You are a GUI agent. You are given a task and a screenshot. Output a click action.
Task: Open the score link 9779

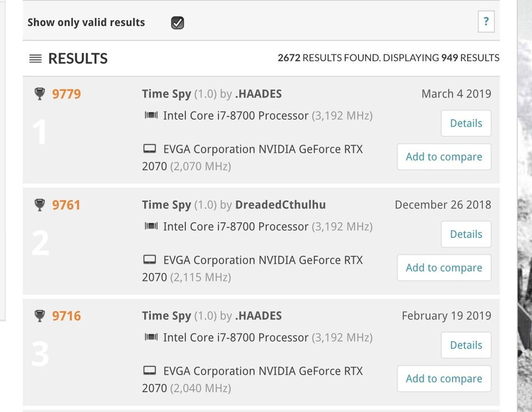pos(66,94)
